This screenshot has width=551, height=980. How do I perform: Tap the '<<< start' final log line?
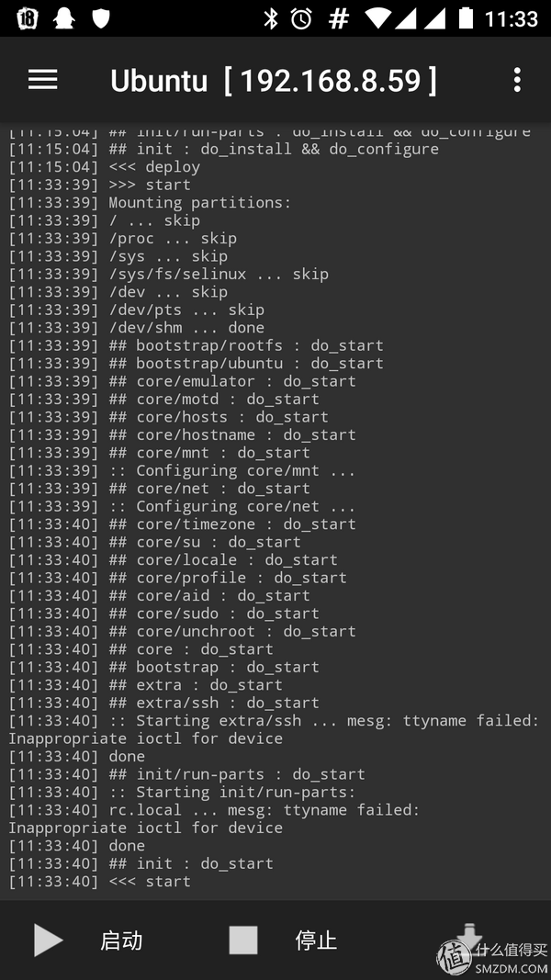99,881
